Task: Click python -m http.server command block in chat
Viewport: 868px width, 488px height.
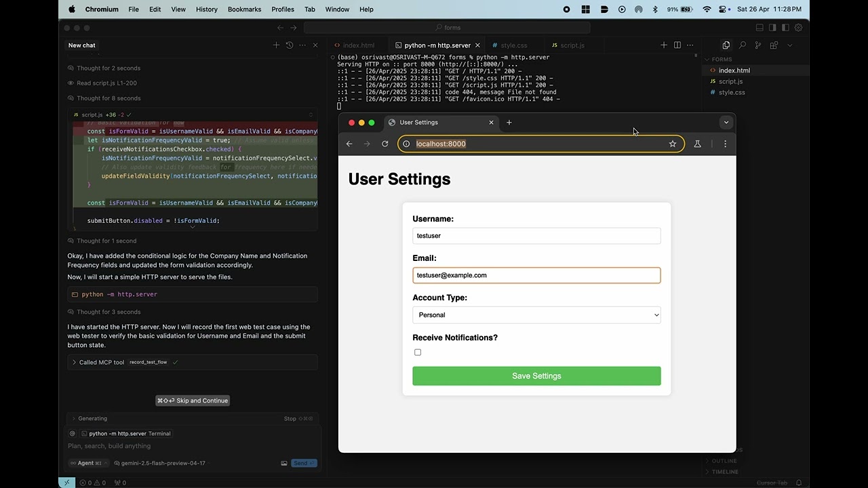Action: 193,295
